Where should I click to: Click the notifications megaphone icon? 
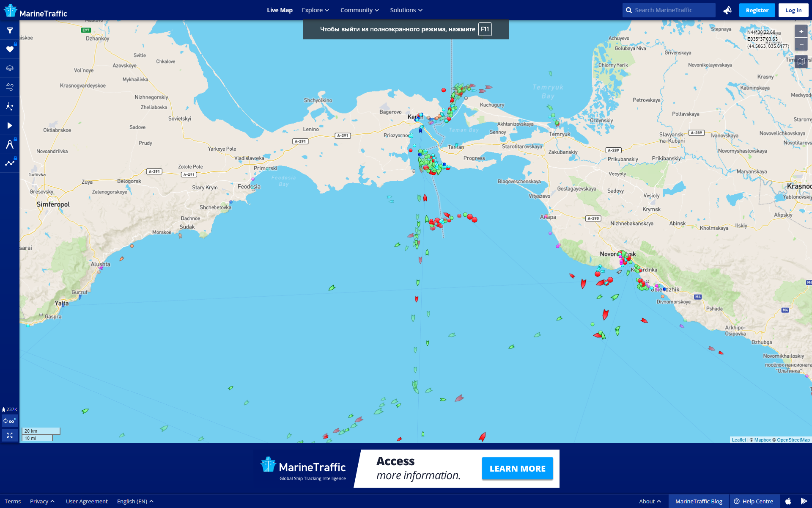pos(727,10)
